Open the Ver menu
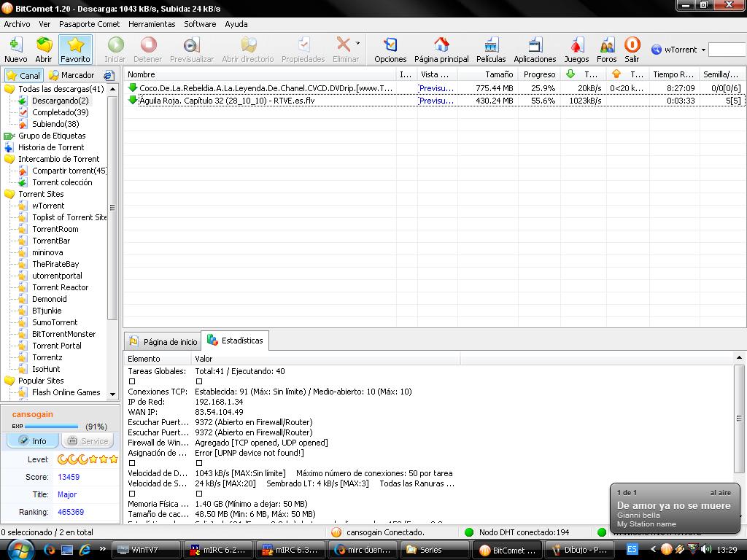 [x=44, y=24]
